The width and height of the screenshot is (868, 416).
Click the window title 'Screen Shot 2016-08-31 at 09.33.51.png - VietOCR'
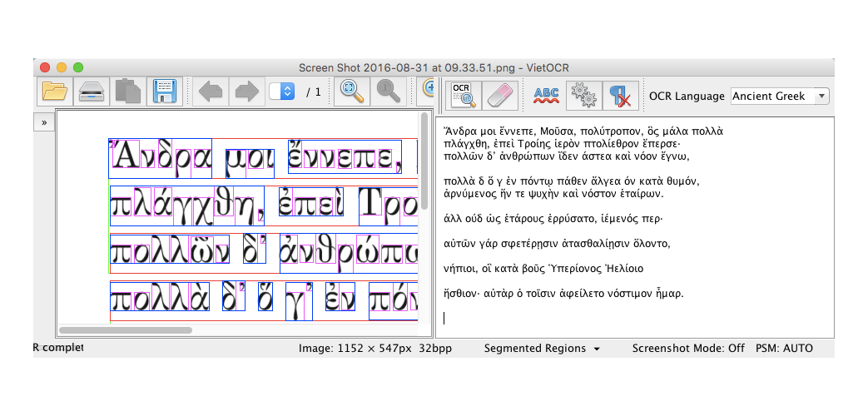(x=434, y=68)
